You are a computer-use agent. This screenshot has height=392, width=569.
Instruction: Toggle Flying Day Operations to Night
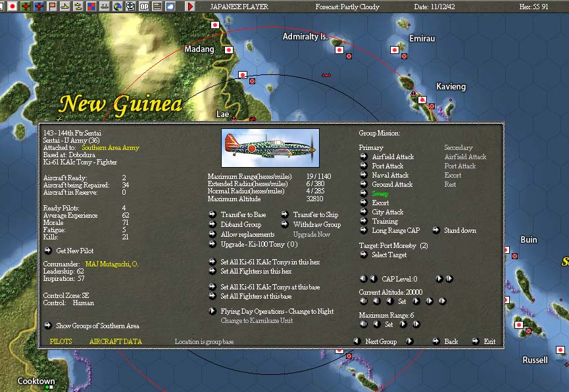pos(277,311)
